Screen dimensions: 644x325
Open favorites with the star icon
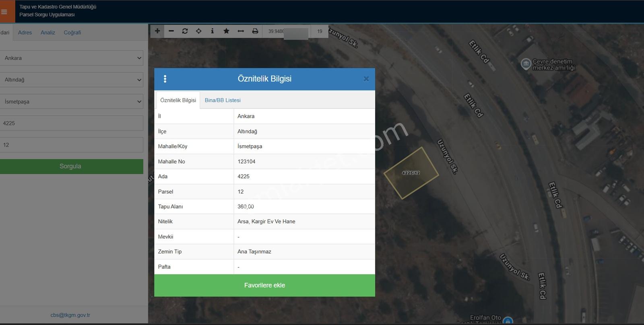point(226,31)
